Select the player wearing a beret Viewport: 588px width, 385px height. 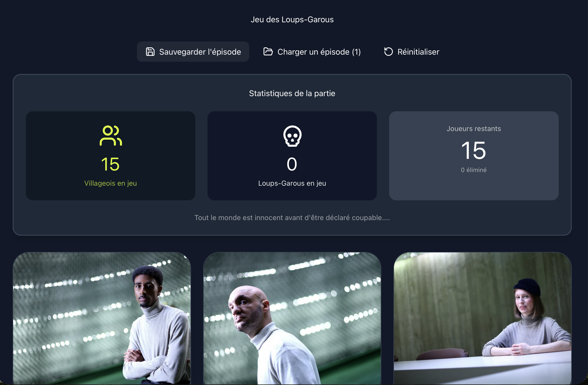tap(482, 318)
